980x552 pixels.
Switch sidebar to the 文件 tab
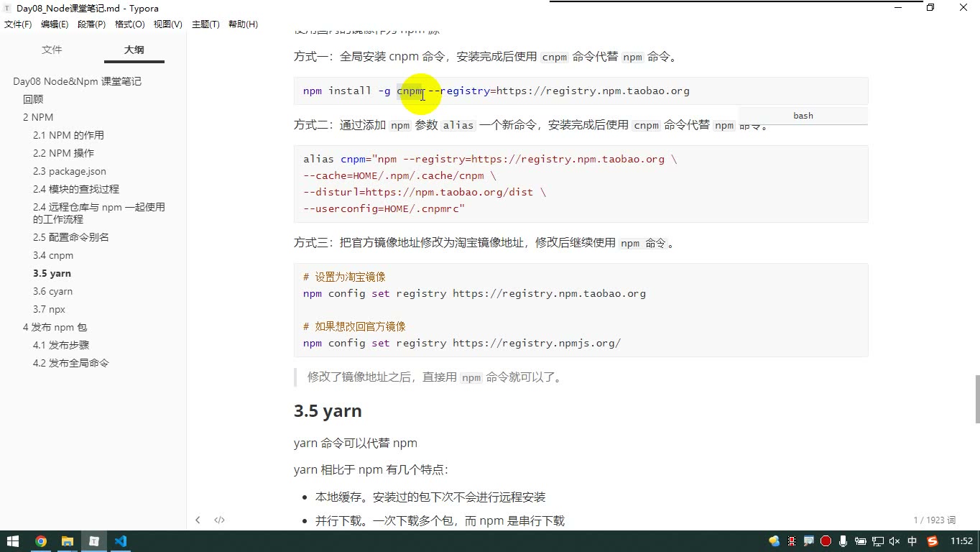52,50
